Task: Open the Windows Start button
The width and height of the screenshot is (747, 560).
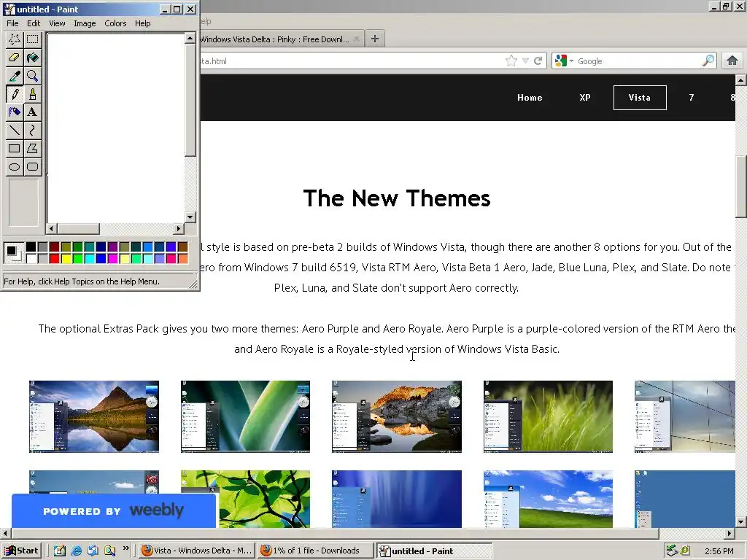Action: tap(22, 551)
